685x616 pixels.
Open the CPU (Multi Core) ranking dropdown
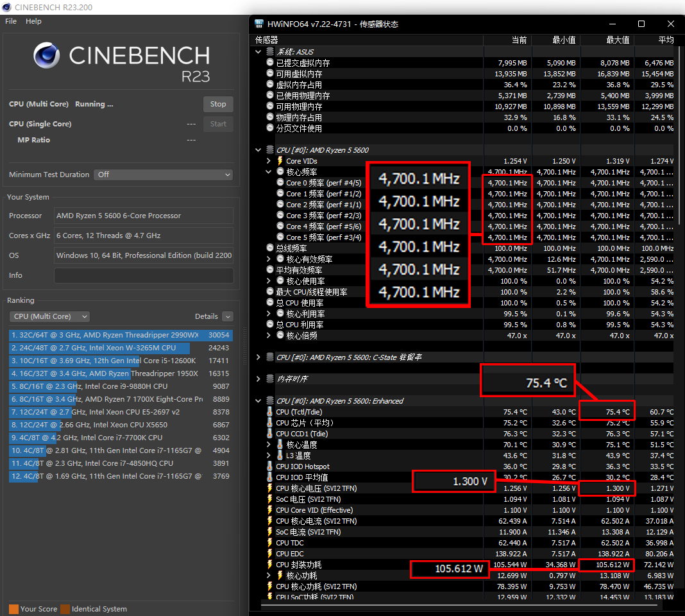pyautogui.click(x=49, y=316)
